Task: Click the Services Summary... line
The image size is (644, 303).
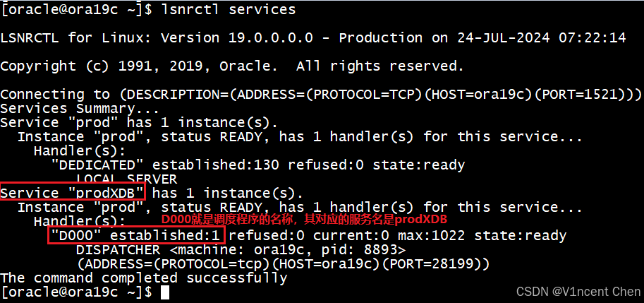Action: coord(80,109)
